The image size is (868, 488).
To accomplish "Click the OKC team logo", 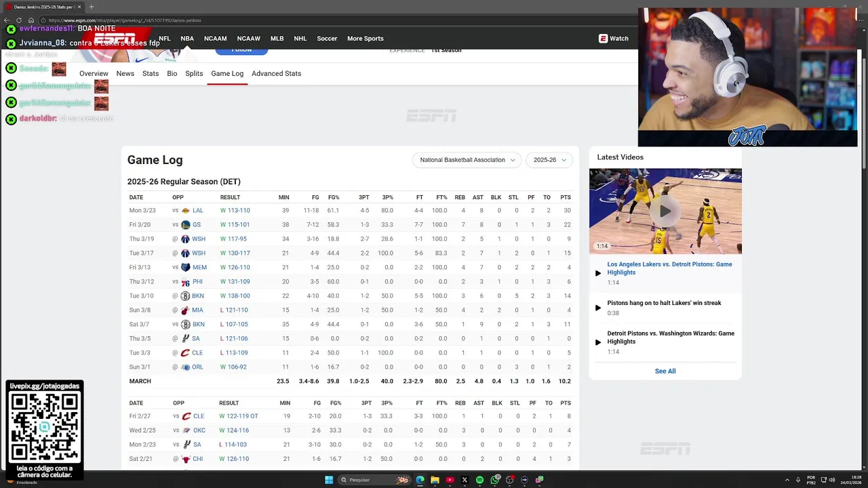I will point(186,430).
